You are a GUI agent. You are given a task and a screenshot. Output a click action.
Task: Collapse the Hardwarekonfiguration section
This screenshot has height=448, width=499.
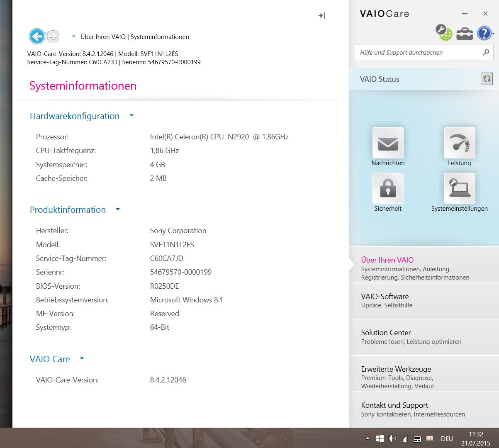(131, 116)
